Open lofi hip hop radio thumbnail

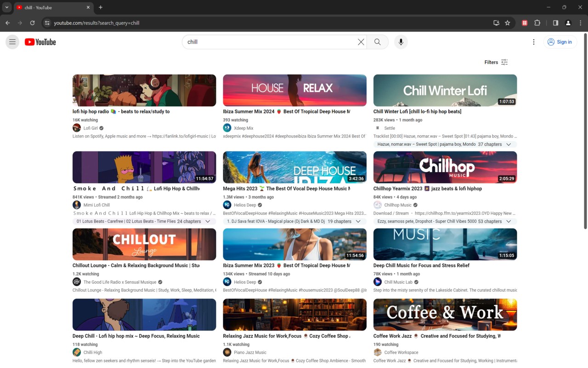144,90
